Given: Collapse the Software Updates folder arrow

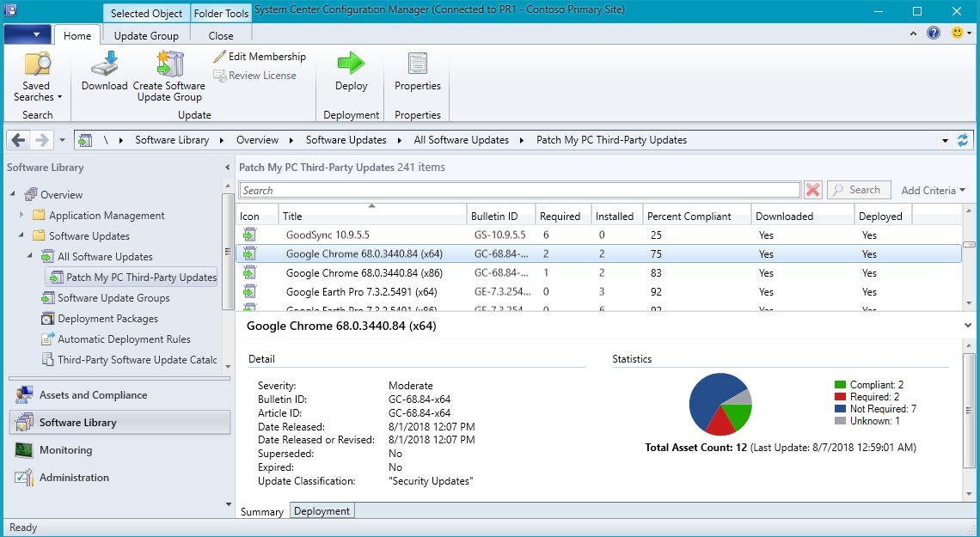Looking at the screenshot, I should coord(21,235).
